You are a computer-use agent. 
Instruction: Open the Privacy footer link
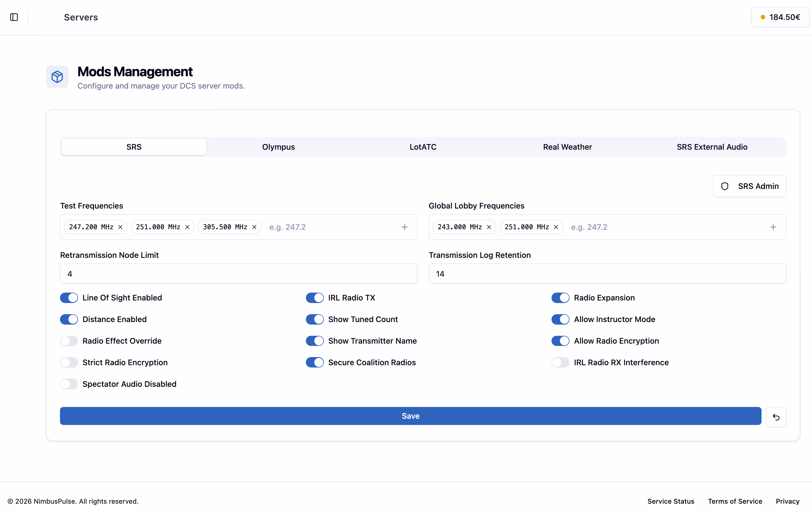tap(787, 501)
